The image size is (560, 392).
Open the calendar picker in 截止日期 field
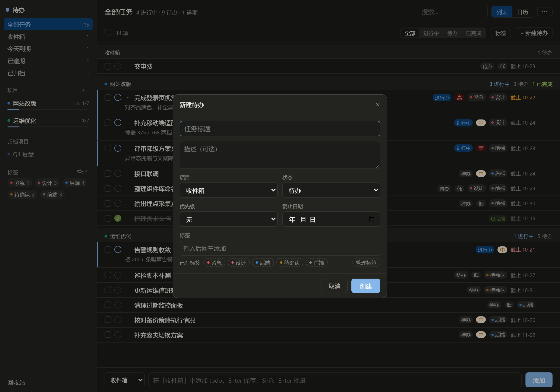pyautogui.click(x=371, y=219)
